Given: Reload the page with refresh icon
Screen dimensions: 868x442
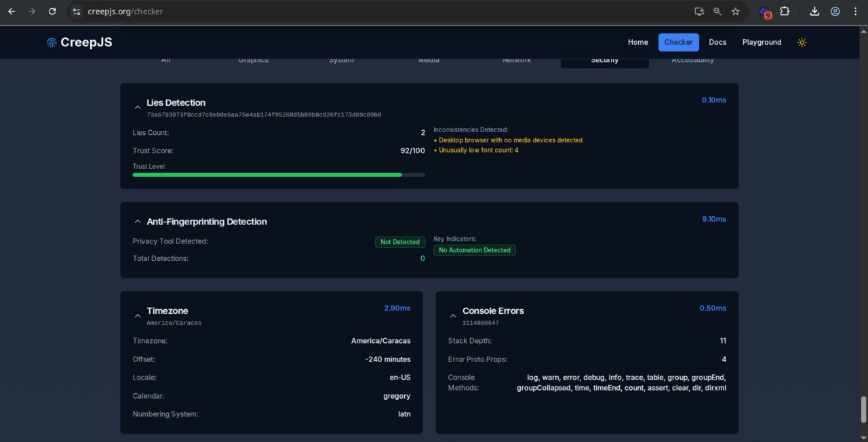Looking at the screenshot, I should [x=52, y=12].
